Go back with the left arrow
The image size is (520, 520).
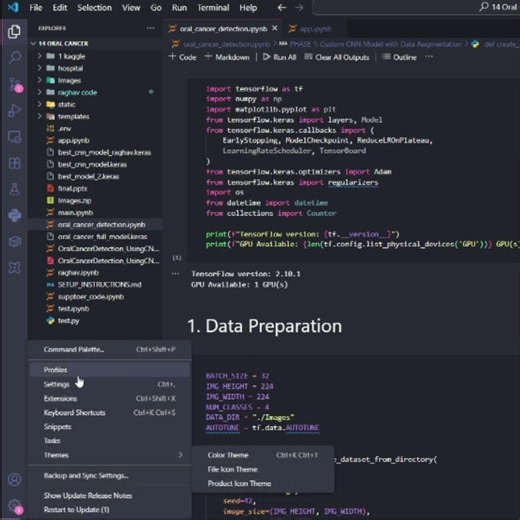point(282,7)
